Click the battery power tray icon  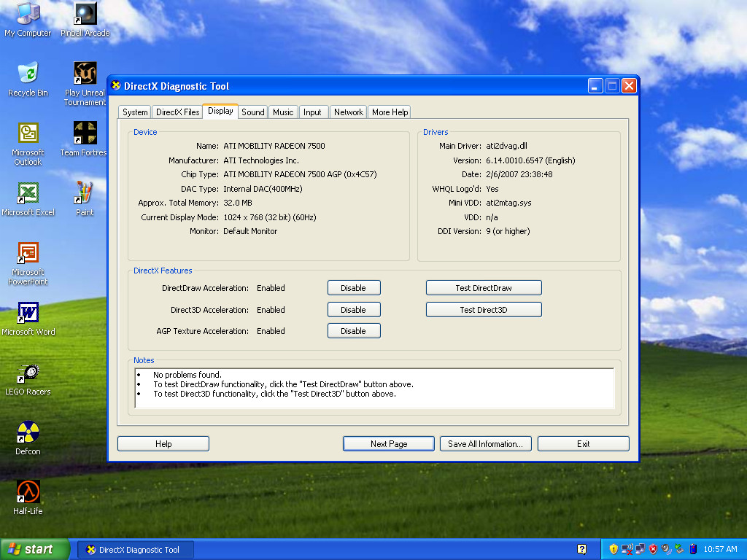tap(693, 549)
